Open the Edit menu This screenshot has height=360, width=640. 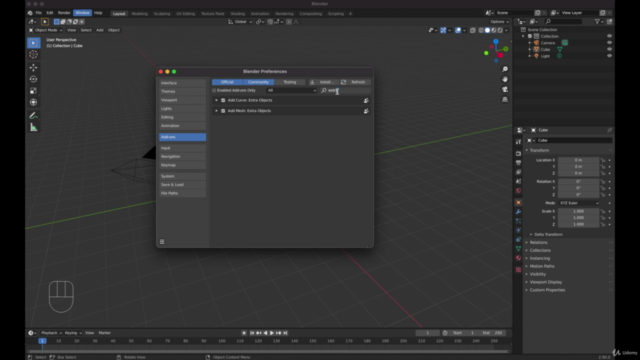(x=49, y=13)
